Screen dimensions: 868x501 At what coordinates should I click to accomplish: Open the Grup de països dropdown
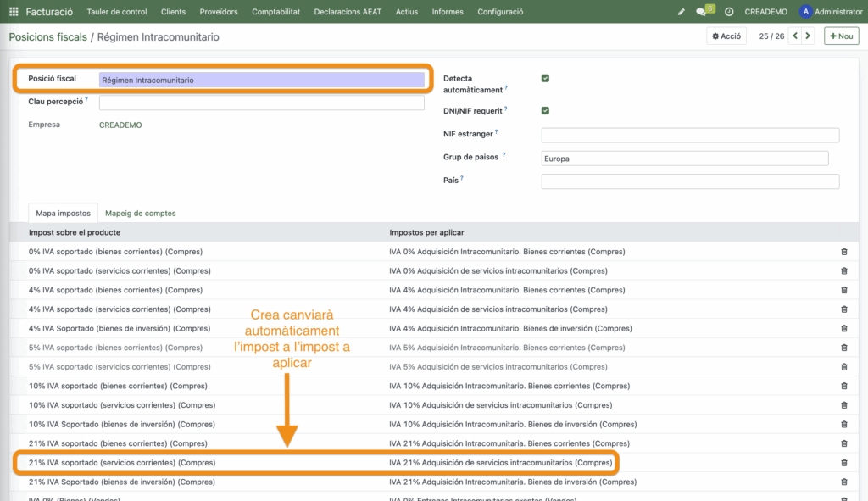coord(684,159)
